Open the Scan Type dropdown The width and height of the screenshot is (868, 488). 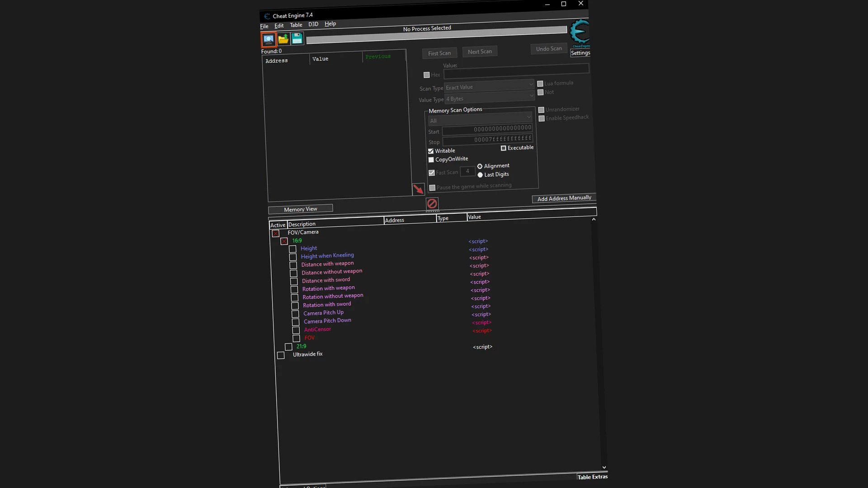(x=490, y=86)
